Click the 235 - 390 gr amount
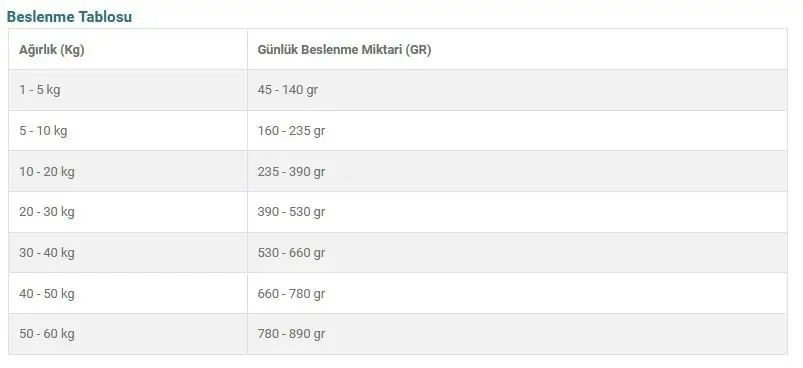This screenshot has height=368, width=803. coord(291,171)
